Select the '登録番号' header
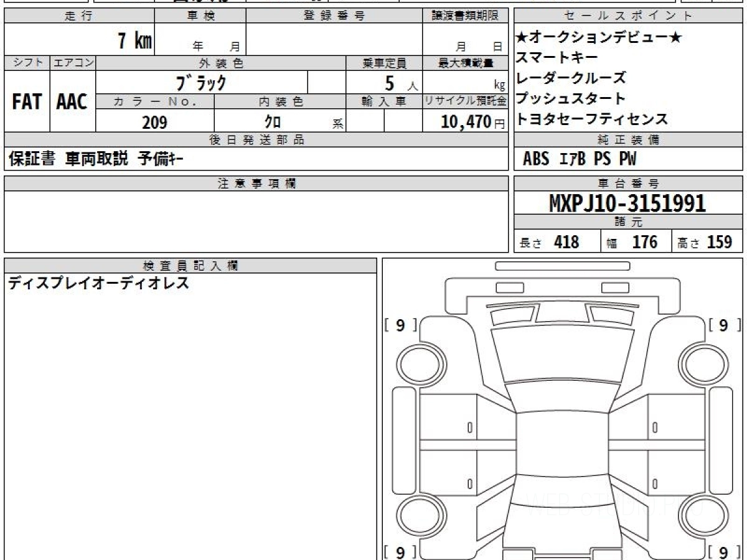 334,17
